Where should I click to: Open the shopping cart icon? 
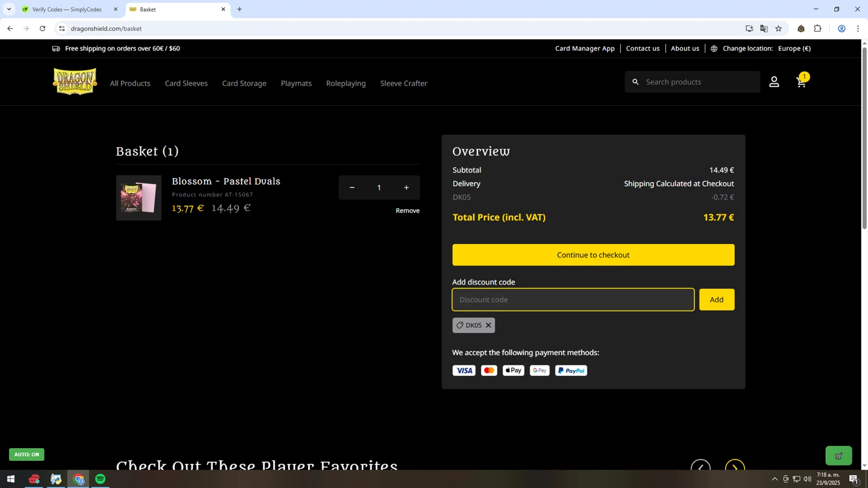coord(801,82)
